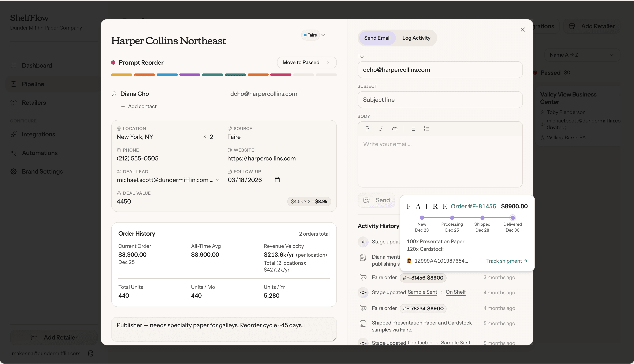
Task: Open Brand Settings in the sidebar
Action: click(x=42, y=171)
